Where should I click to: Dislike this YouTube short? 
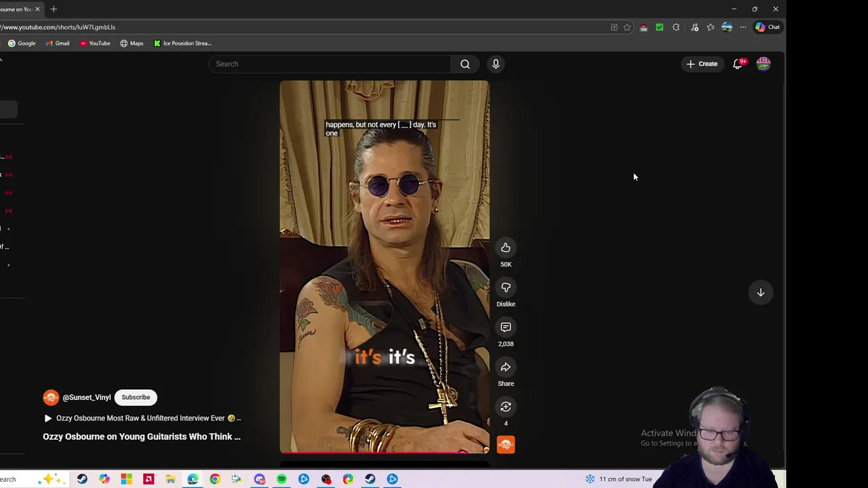click(x=506, y=288)
